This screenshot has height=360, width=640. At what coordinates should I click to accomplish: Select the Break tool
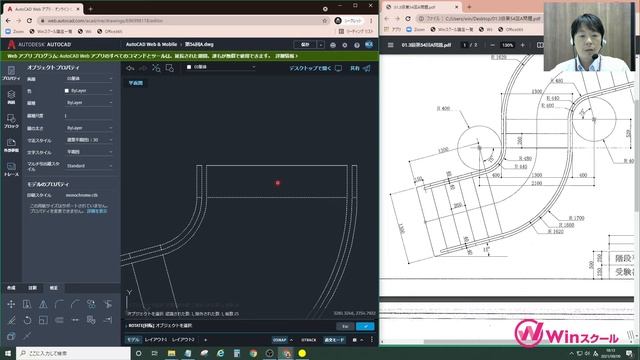click(x=75, y=320)
